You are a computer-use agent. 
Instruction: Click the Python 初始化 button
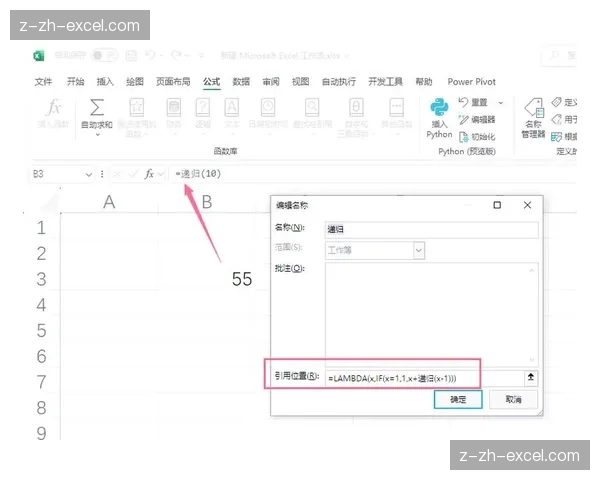477,137
